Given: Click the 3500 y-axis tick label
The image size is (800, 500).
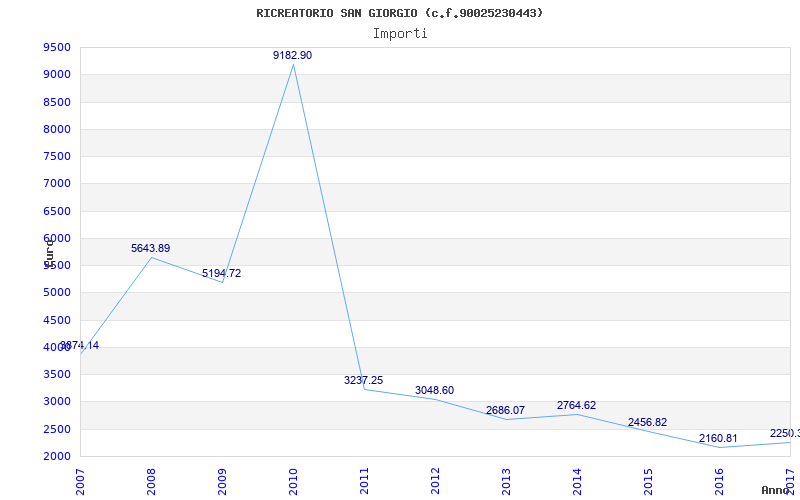Looking at the screenshot, I should (x=57, y=374).
